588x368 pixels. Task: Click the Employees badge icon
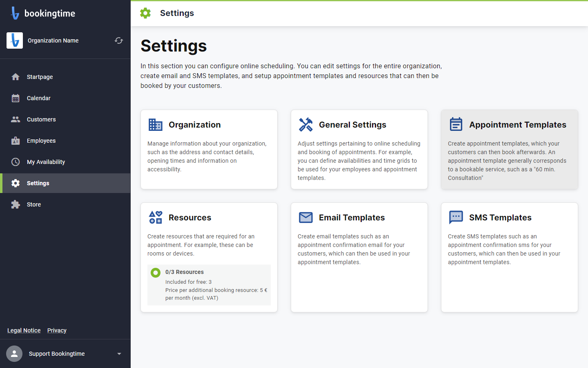click(16, 141)
